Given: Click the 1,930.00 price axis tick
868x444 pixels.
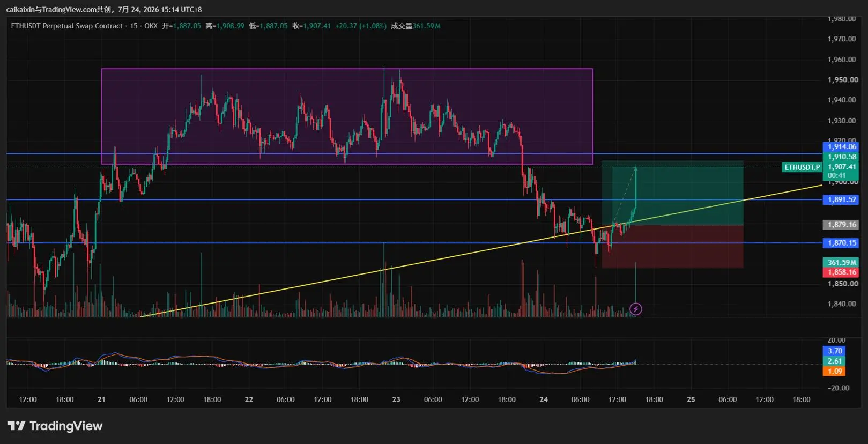Looking at the screenshot, I should coord(842,121).
